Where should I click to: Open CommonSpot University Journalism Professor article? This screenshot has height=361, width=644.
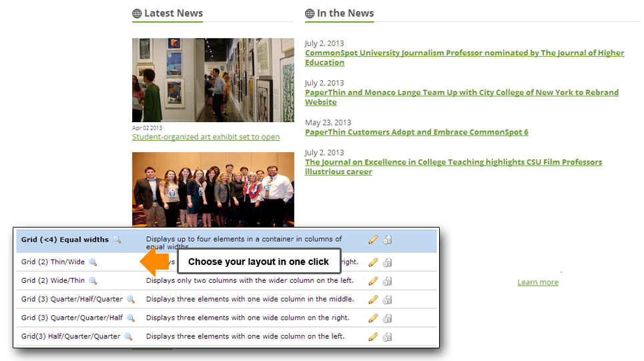(464, 57)
